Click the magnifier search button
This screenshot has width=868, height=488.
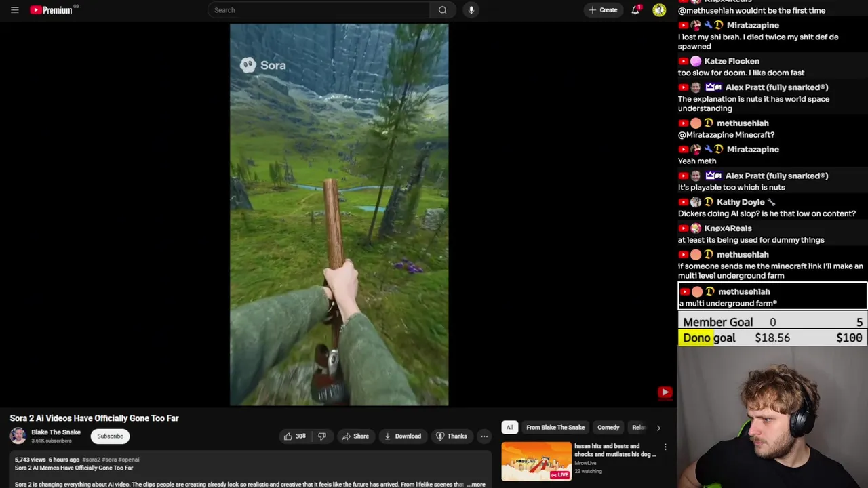(443, 10)
